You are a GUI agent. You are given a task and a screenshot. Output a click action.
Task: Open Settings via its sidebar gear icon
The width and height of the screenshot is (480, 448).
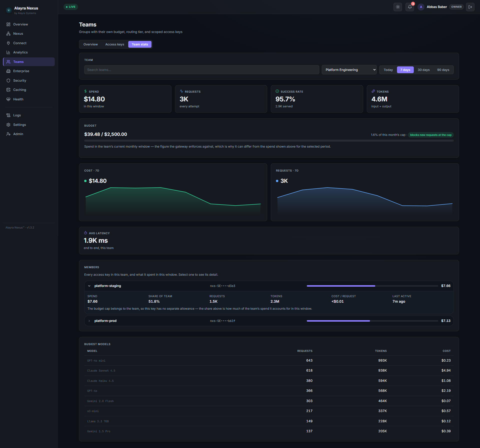(x=8, y=125)
